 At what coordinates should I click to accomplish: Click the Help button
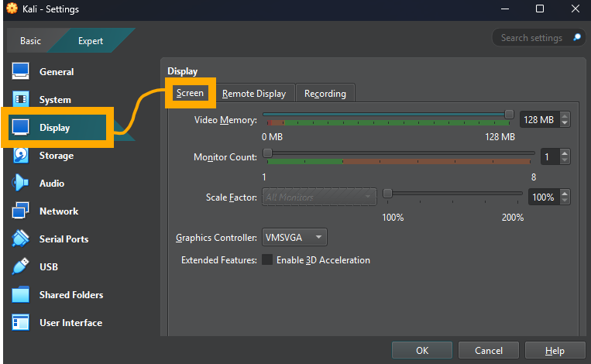pos(555,350)
